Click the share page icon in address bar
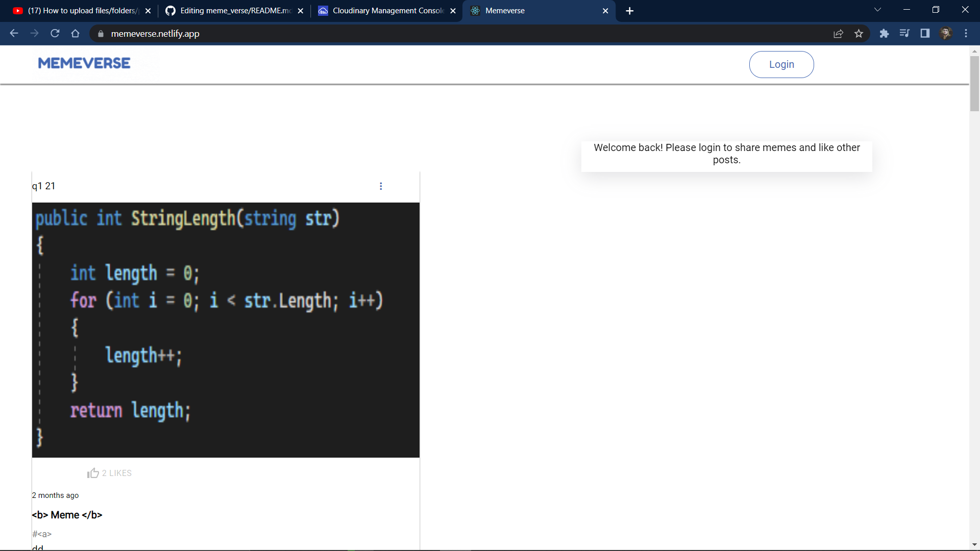Viewport: 980px width, 551px height. click(x=838, y=34)
